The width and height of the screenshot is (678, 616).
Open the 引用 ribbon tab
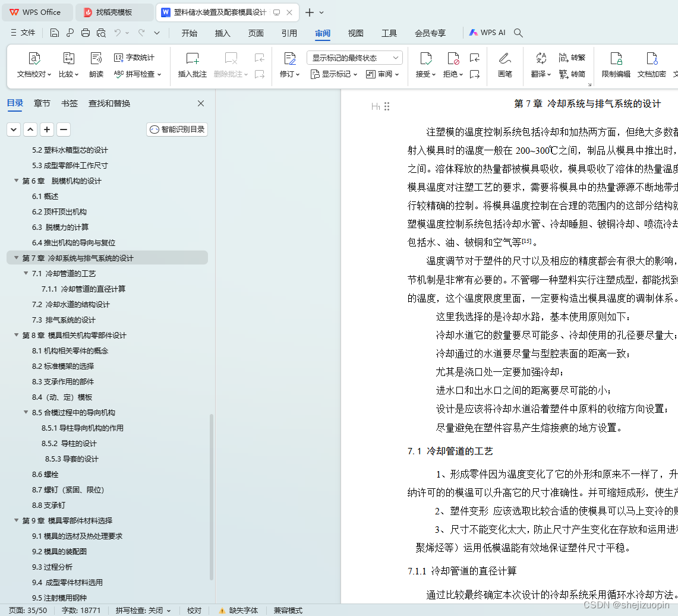(x=289, y=33)
